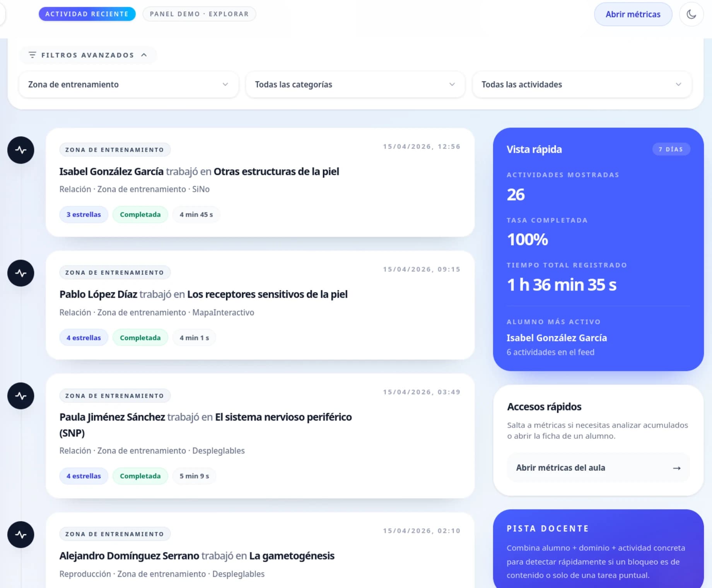
Task: Click the filter lines icon in Filtros Avanzados
Action: [32, 55]
